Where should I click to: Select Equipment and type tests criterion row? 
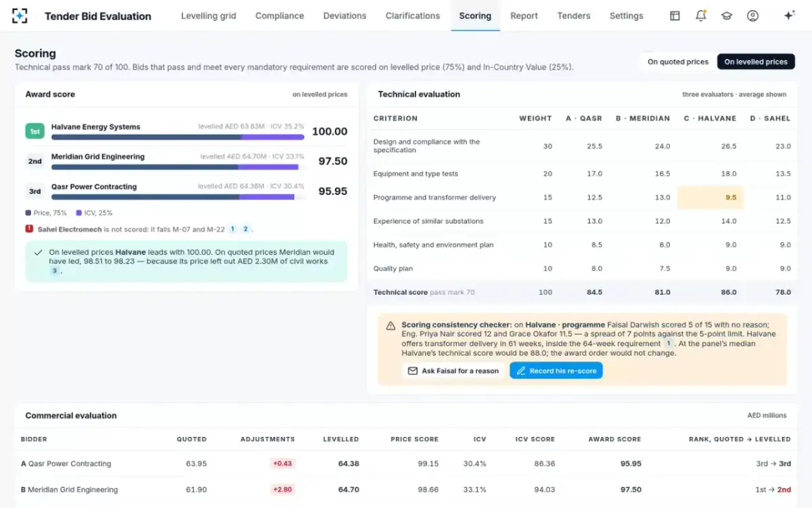pos(582,174)
